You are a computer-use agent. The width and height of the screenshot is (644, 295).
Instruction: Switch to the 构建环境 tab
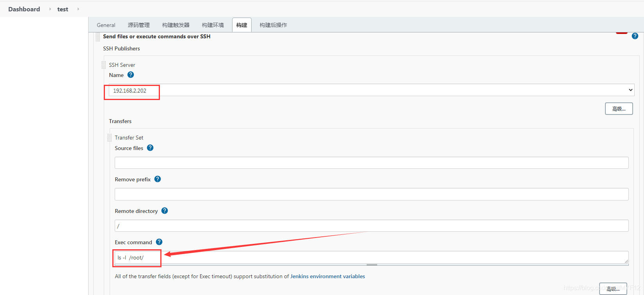click(213, 25)
